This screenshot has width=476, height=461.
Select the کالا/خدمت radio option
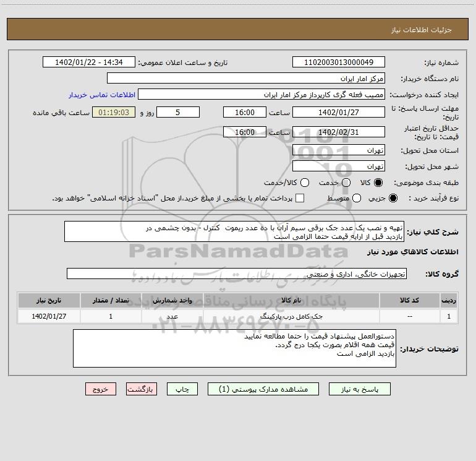[305, 183]
